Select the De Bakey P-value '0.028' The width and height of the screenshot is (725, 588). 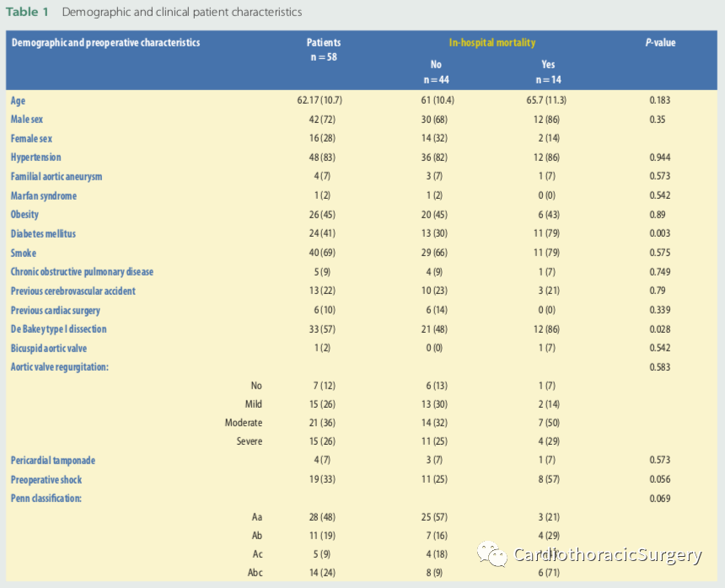point(660,329)
